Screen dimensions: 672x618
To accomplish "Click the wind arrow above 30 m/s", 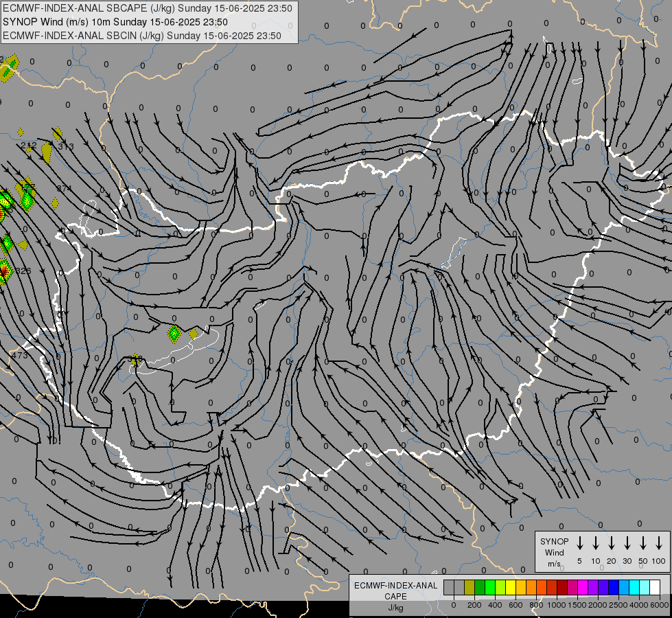I will point(627,543).
